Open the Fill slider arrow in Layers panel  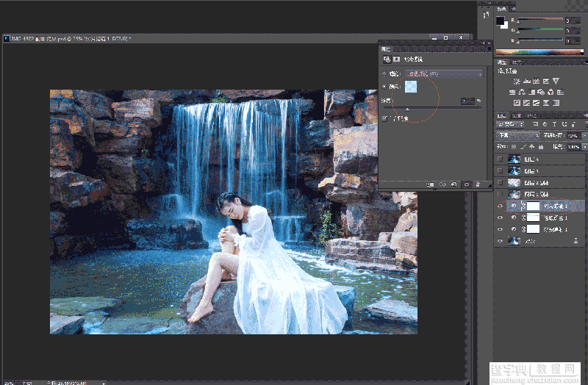[x=584, y=147]
